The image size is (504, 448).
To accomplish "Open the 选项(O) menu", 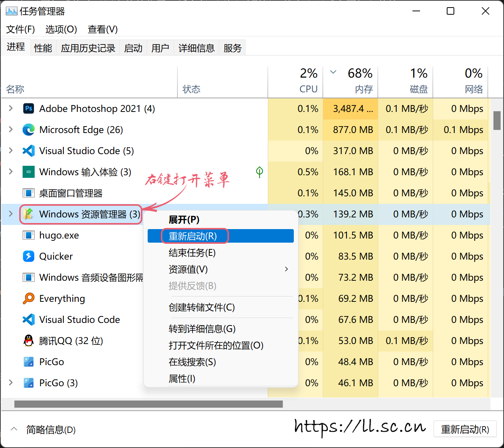I will pyautogui.click(x=61, y=29).
